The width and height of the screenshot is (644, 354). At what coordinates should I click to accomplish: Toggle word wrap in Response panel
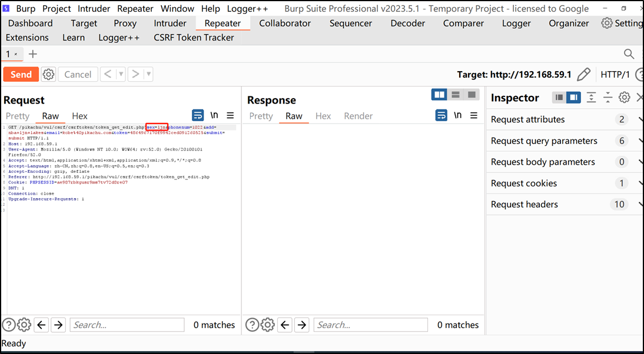tap(441, 115)
